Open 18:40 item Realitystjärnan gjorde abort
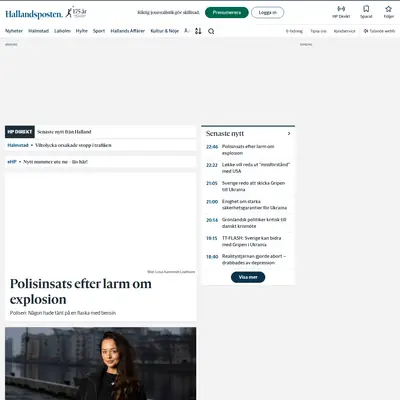This screenshot has width=400, height=400. click(248, 260)
